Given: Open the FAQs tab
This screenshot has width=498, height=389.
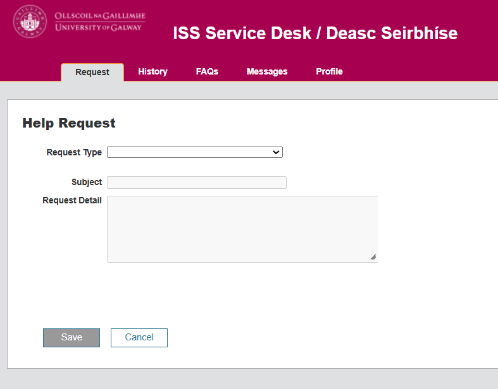Looking at the screenshot, I should click(207, 71).
